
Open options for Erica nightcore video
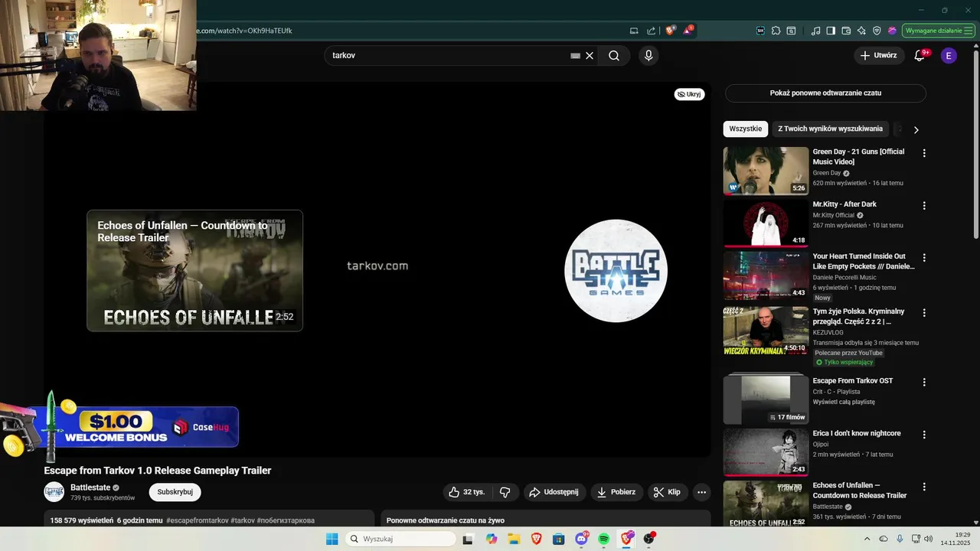pyautogui.click(x=924, y=435)
